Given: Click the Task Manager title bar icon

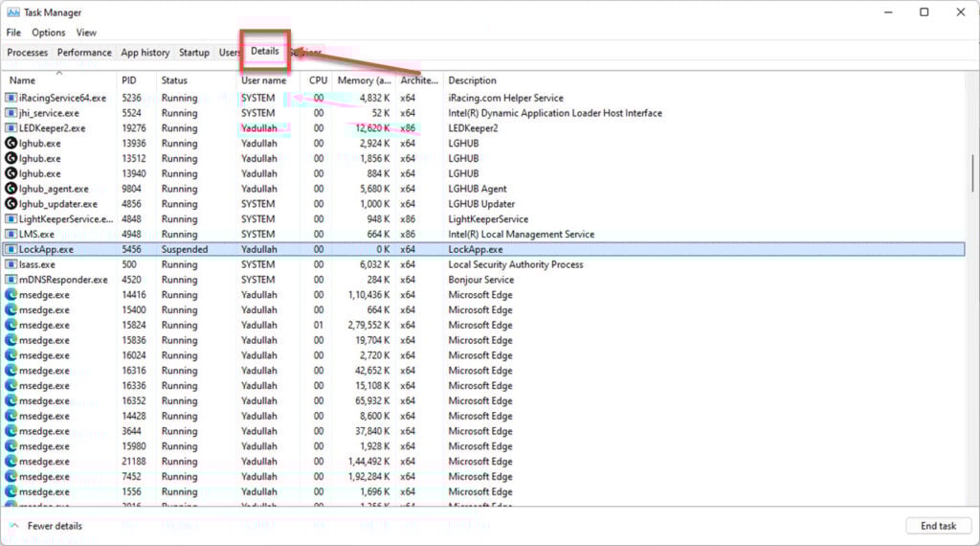Looking at the screenshot, I should pyautogui.click(x=13, y=11).
